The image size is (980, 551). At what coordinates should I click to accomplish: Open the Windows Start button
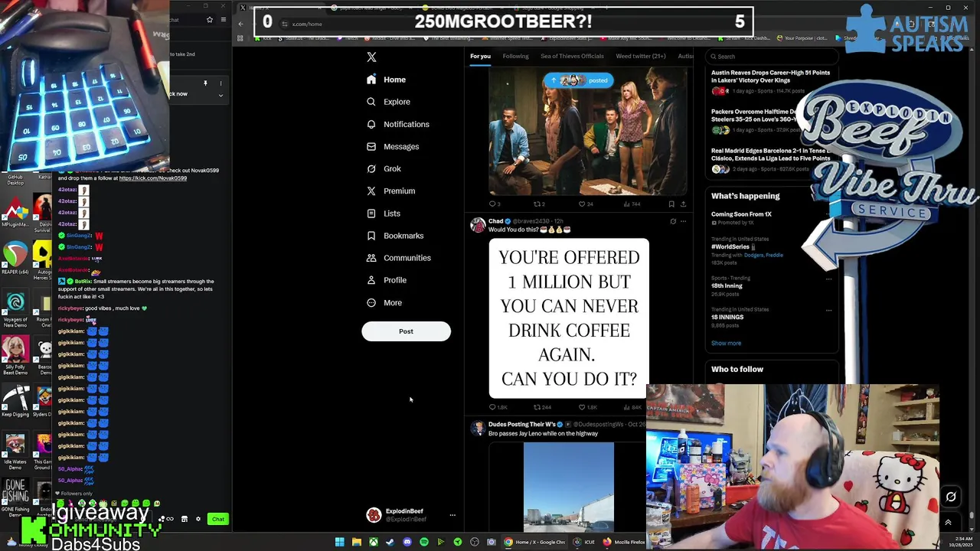tap(339, 542)
